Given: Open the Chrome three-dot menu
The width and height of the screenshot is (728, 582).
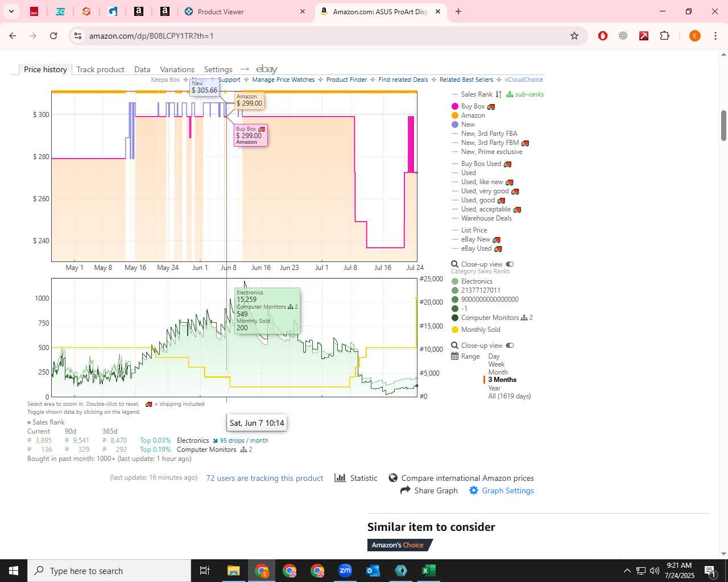Looking at the screenshot, I should (x=715, y=36).
